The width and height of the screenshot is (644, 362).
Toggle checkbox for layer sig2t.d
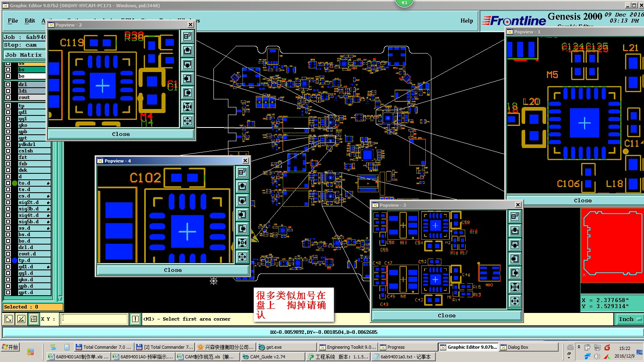tap(8, 202)
